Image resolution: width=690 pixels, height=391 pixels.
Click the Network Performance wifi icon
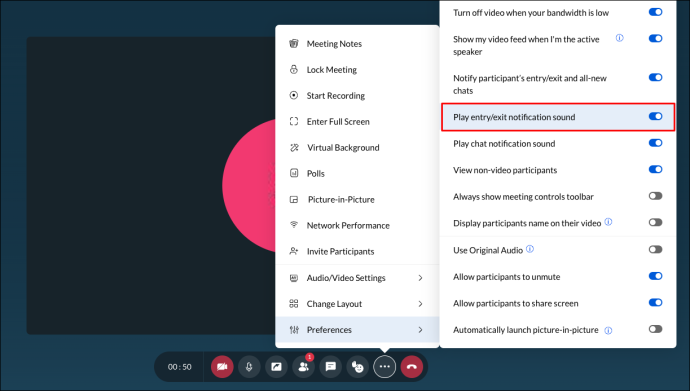(x=294, y=225)
